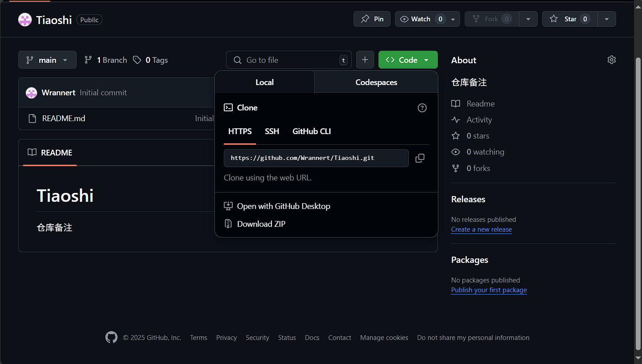This screenshot has width=642, height=364.
Task: Click the branch icon next to 1 Branch
Action: point(88,59)
